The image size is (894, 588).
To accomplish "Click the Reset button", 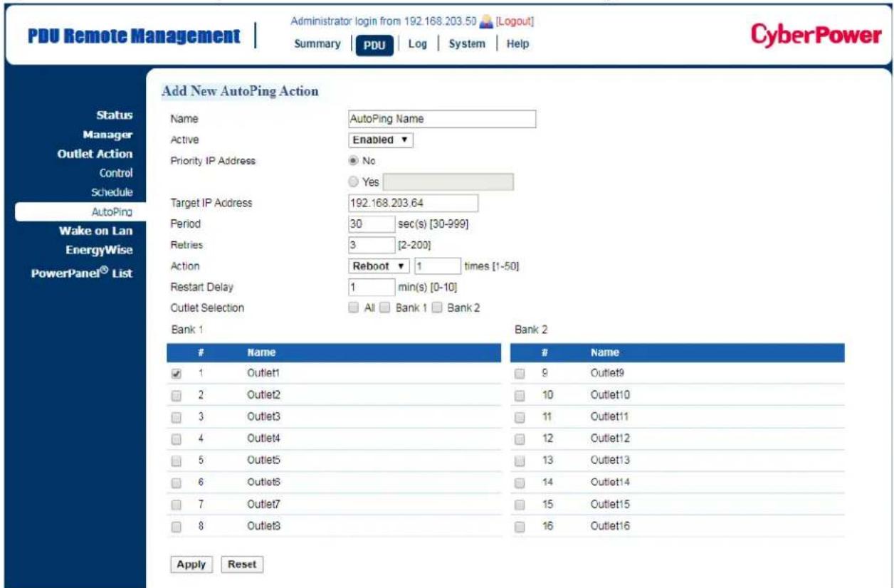I will pos(242,565).
